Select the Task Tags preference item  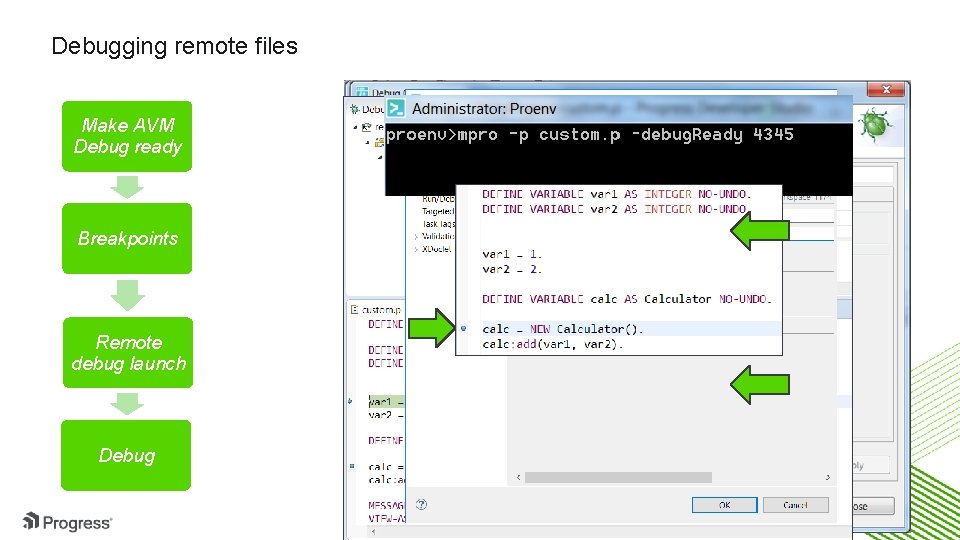pos(438,224)
